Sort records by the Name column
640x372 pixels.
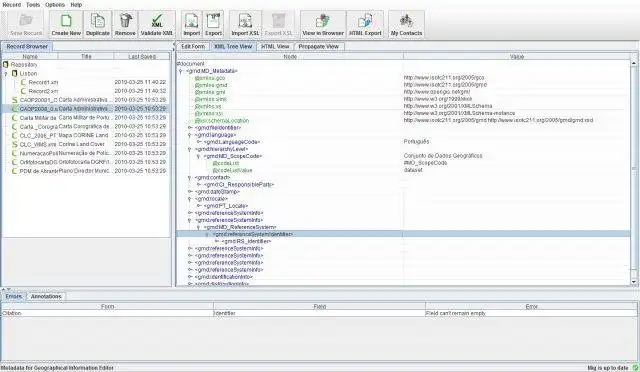pyautogui.click(x=30, y=56)
